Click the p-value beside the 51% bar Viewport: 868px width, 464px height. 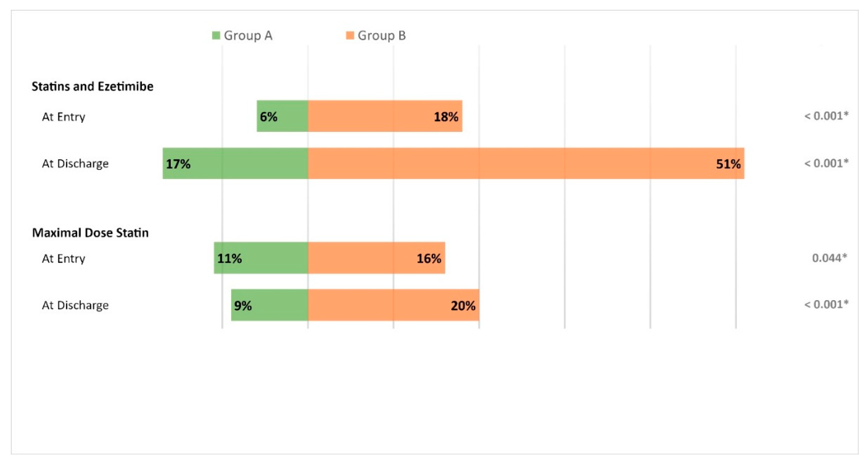826,163
